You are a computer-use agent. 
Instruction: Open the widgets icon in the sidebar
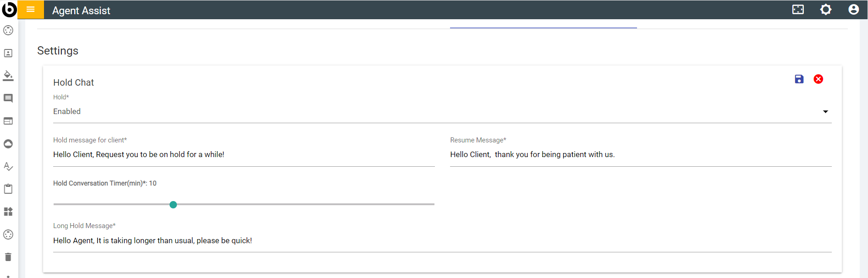(8, 212)
